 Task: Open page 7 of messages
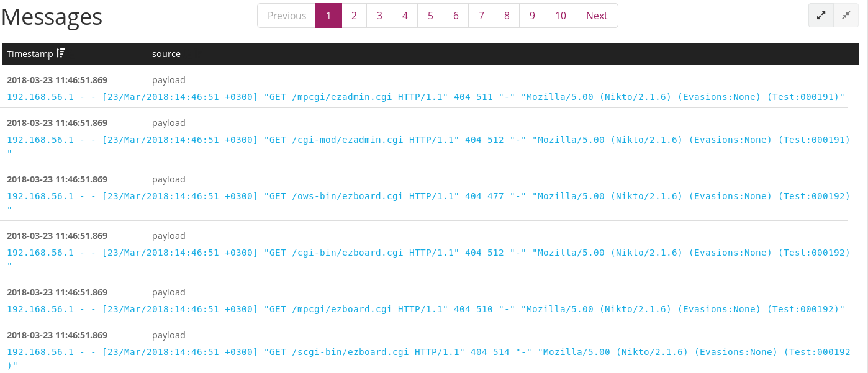pyautogui.click(x=481, y=16)
